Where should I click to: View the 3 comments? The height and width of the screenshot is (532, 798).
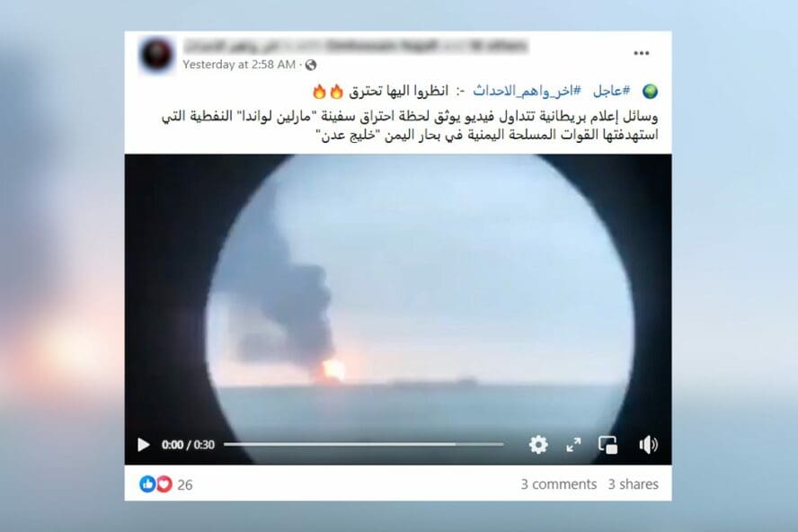[558, 484]
